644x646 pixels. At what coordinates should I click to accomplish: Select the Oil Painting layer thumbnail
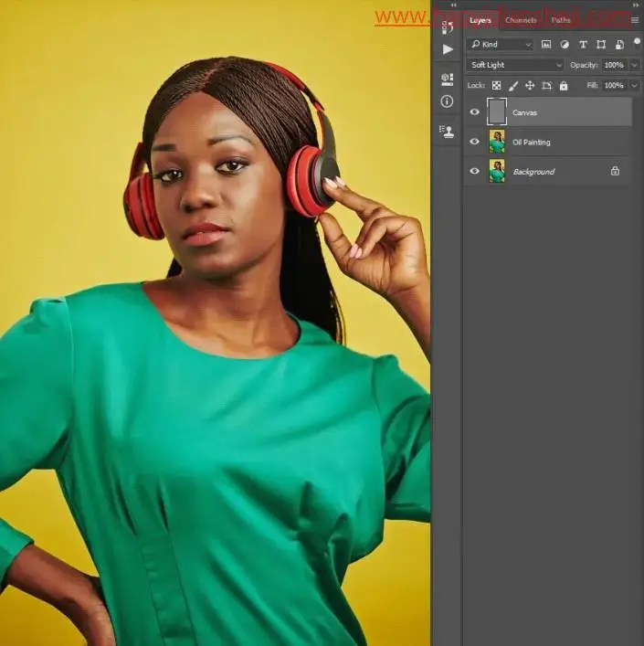point(497,142)
